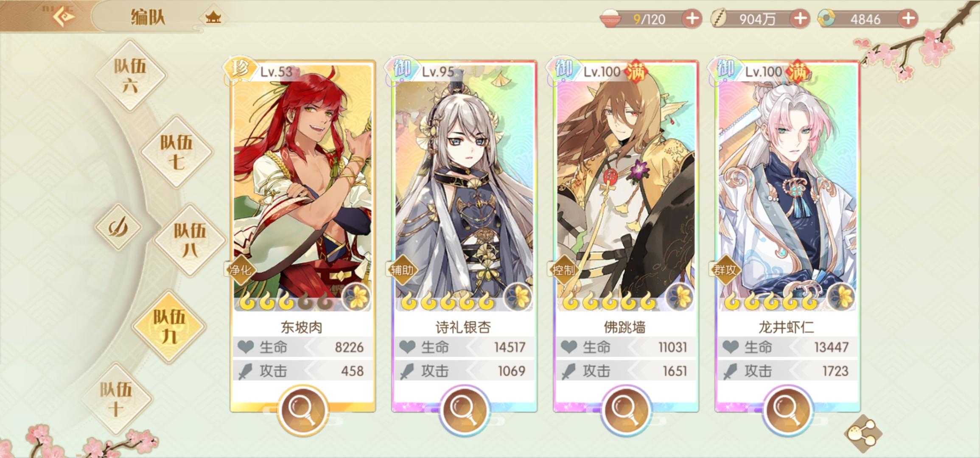Tap the 辅助 role badge on 诗礼银杏
The width and height of the screenshot is (980, 458).
(401, 270)
